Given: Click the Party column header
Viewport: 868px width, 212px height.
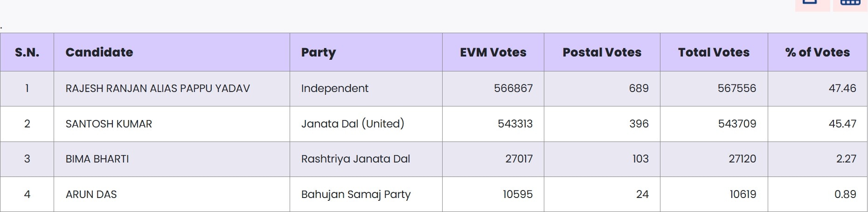Looking at the screenshot, I should pyautogui.click(x=319, y=52).
